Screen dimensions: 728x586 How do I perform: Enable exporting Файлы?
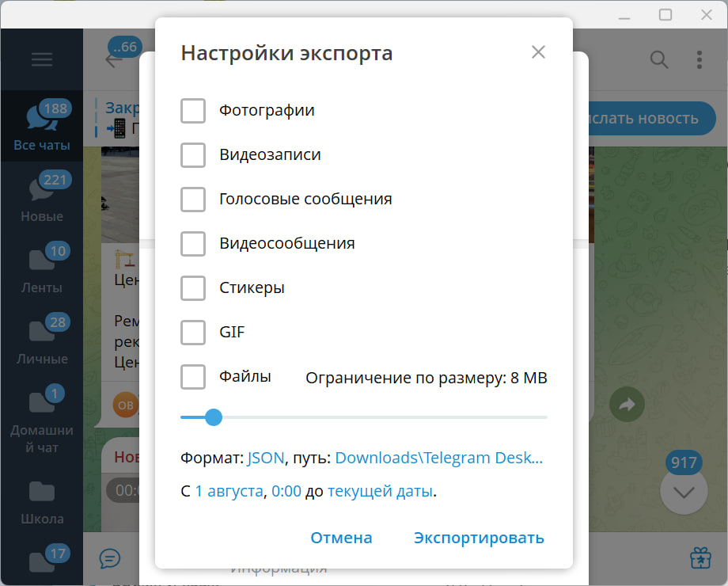pos(193,377)
